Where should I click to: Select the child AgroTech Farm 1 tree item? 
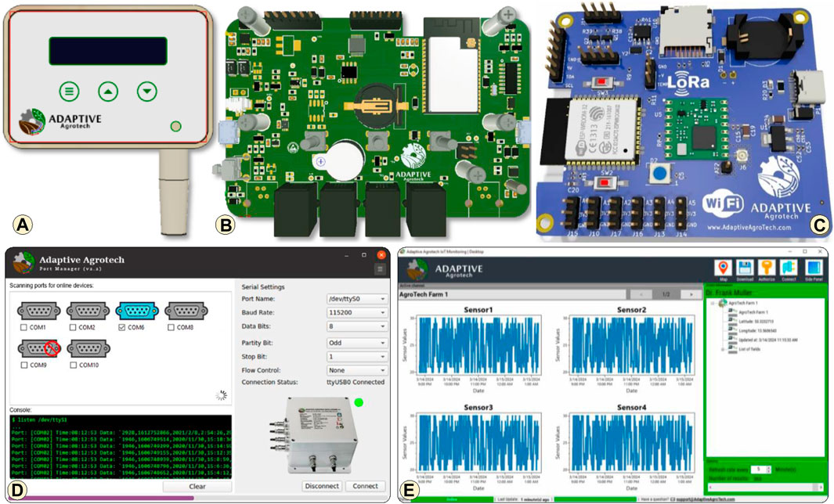753,312
